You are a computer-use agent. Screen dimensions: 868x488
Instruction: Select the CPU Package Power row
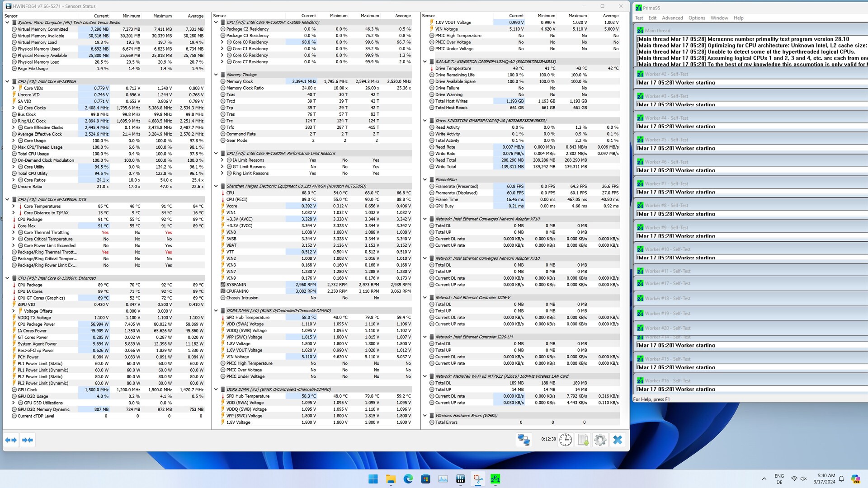tap(36, 324)
